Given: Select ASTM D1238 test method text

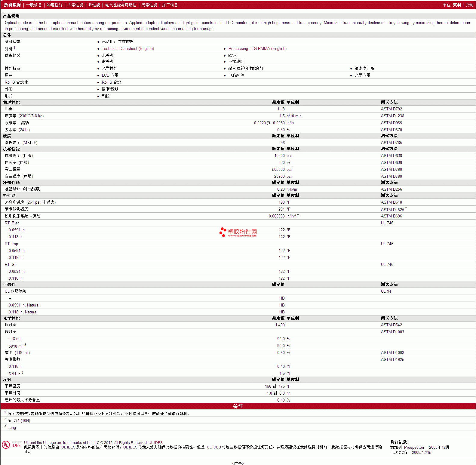Looking at the screenshot, I should click(392, 116).
